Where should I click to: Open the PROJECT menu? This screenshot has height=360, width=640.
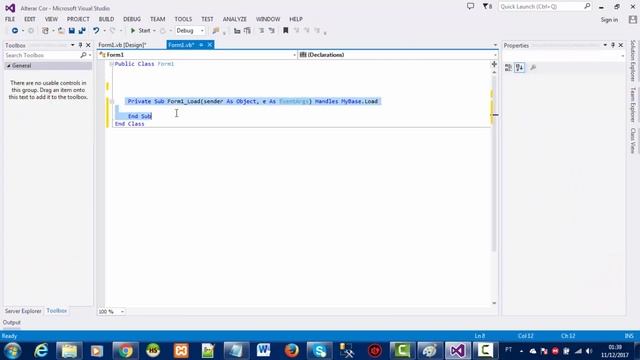(78, 19)
